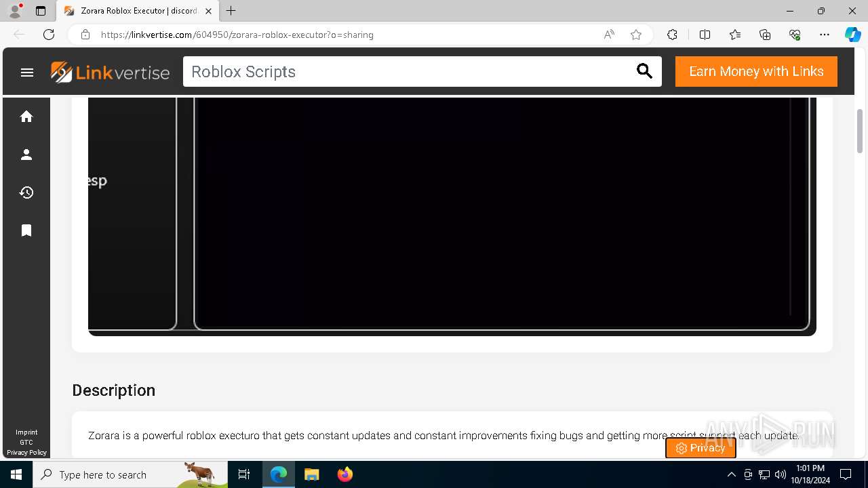This screenshot has width=868, height=488.
Task: Open Firefox from taskbar
Action: (344, 474)
